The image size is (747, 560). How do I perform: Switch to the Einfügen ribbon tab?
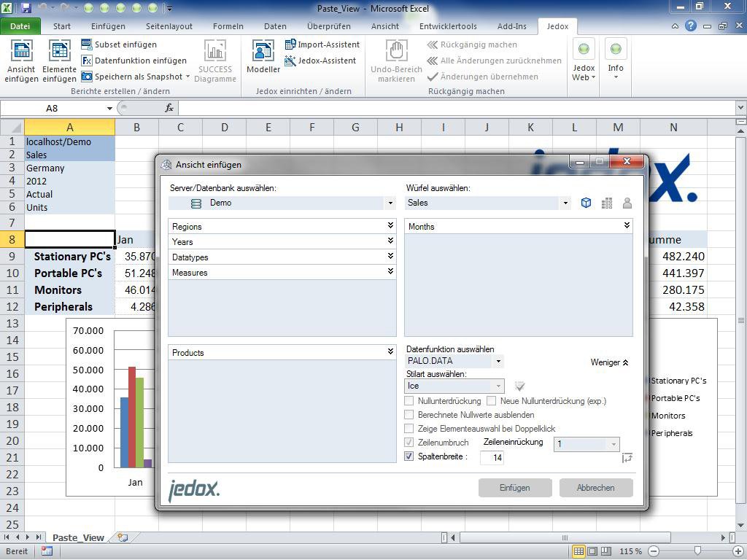point(108,26)
